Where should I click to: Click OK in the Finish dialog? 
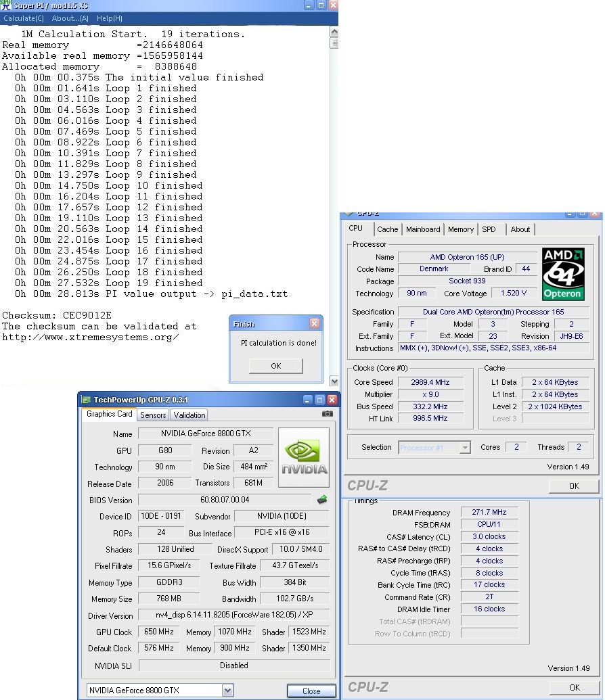275,366
